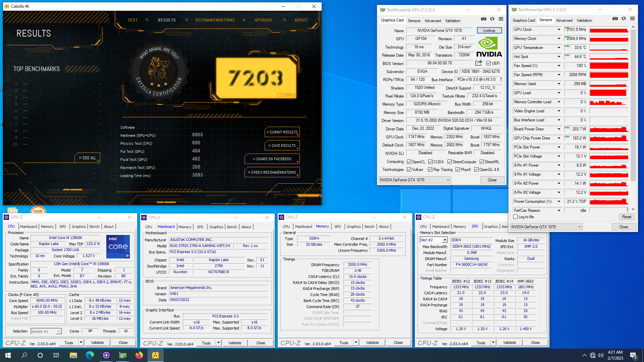Screen dimensions: 644x362
Task: Switch to Catzilla from the taskbar
Action: coord(155,355)
